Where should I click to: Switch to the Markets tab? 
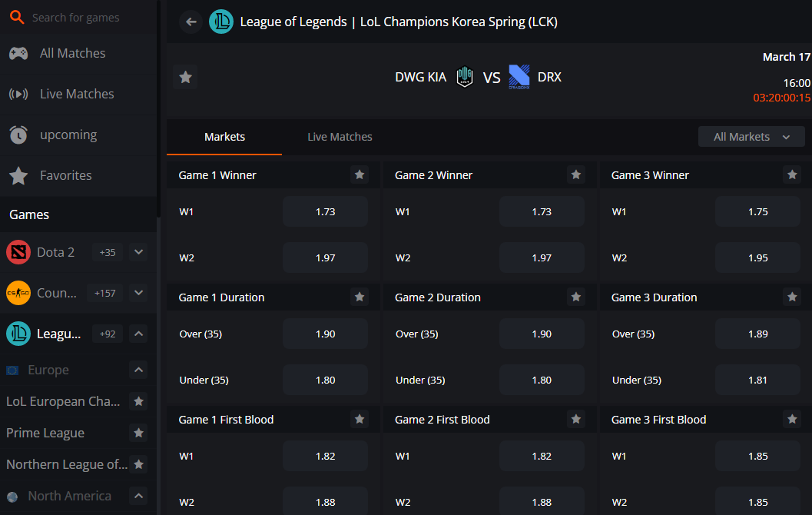pyautogui.click(x=224, y=137)
